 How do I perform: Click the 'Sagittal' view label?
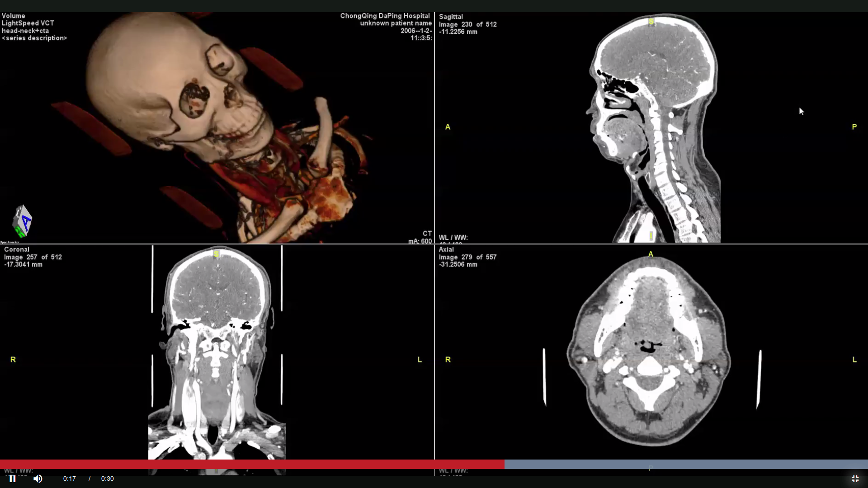point(451,17)
